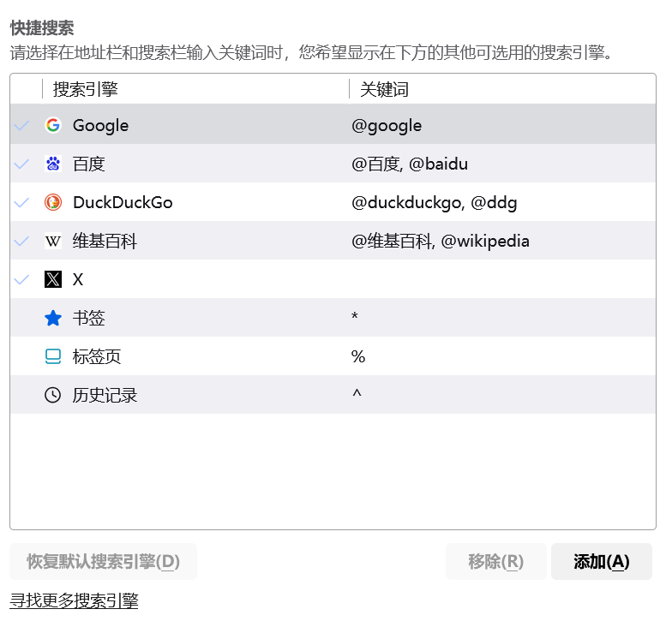This screenshot has height=639, width=672.
Task: Uncheck the 维基百科 engine checkmark
Action: coord(21,241)
